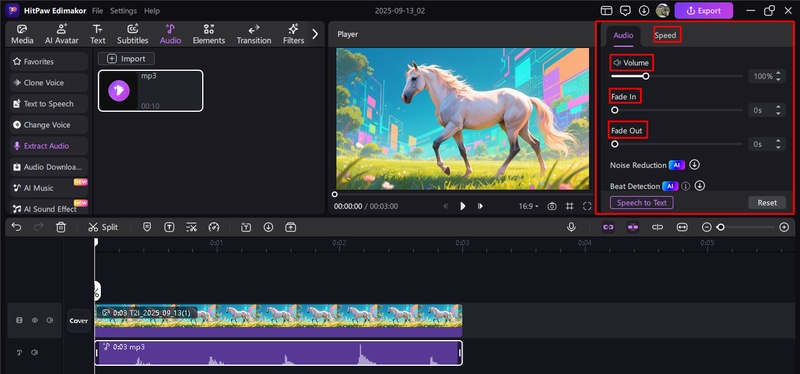This screenshot has width=800, height=374.
Task: Open Clone Voice in the audio sidebar
Action: pos(49,83)
